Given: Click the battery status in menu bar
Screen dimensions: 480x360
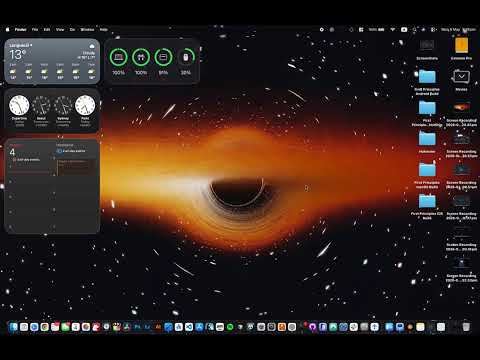Looking at the screenshot, I should (x=376, y=29).
